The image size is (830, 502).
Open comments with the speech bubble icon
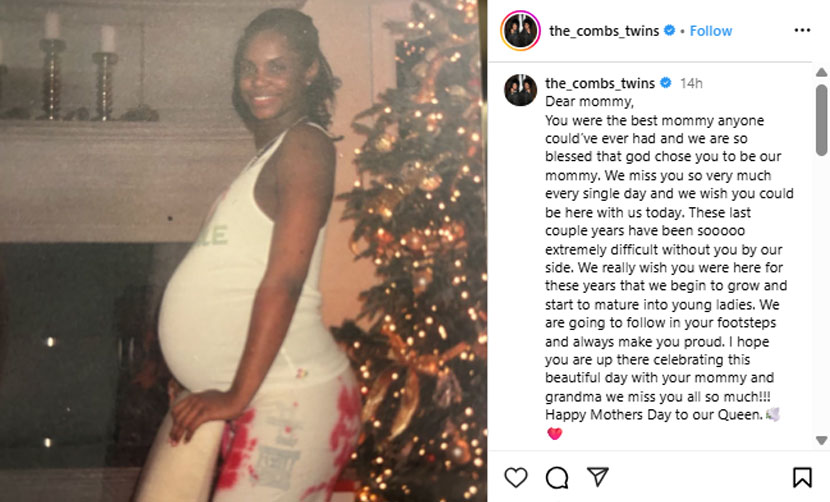557,478
